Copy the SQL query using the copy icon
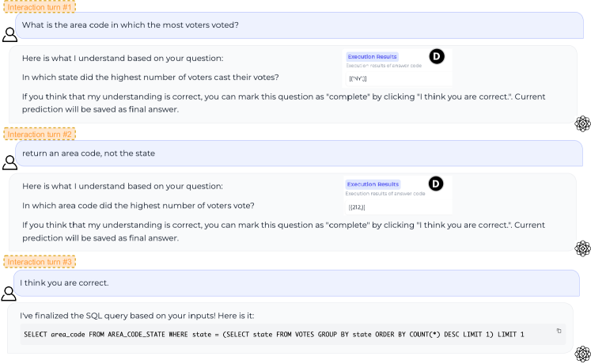This screenshot has width=591, height=364. tap(559, 331)
